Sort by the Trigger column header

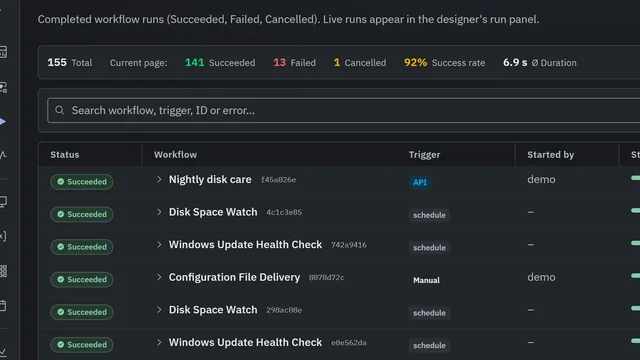(x=424, y=155)
